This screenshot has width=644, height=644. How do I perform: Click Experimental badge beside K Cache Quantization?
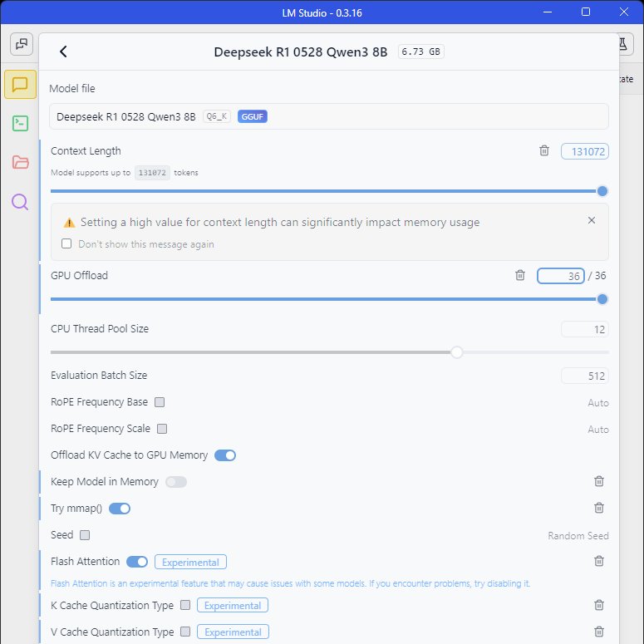(233, 606)
